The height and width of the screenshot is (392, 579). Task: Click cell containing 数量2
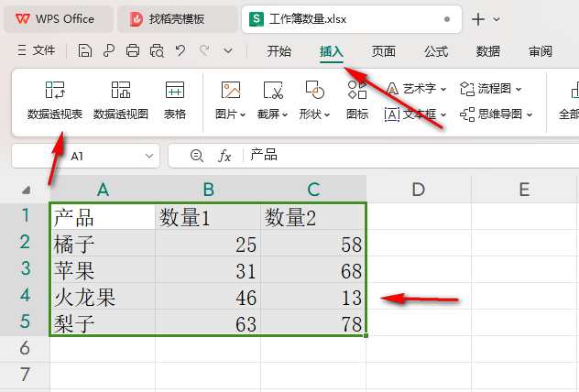click(x=313, y=216)
